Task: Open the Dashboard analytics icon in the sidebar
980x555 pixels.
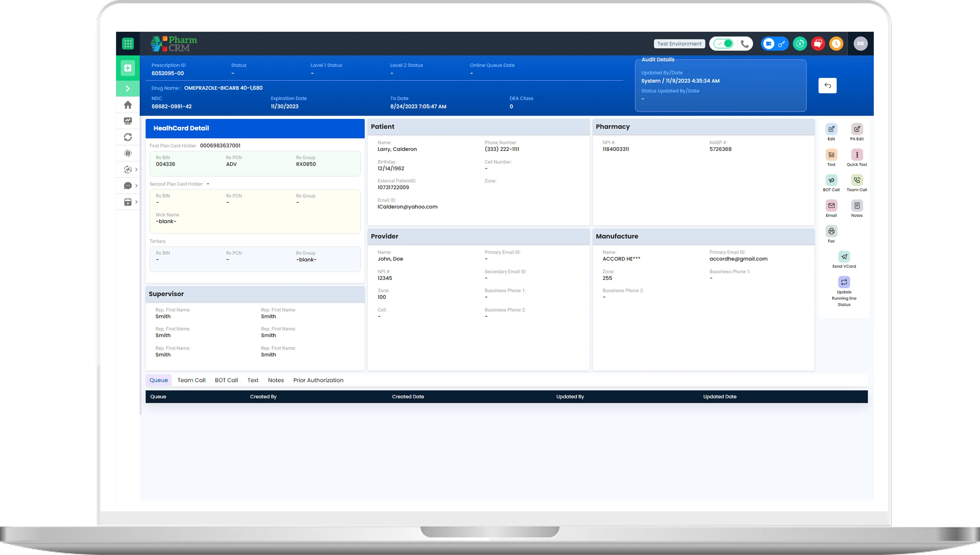Action: (x=128, y=121)
